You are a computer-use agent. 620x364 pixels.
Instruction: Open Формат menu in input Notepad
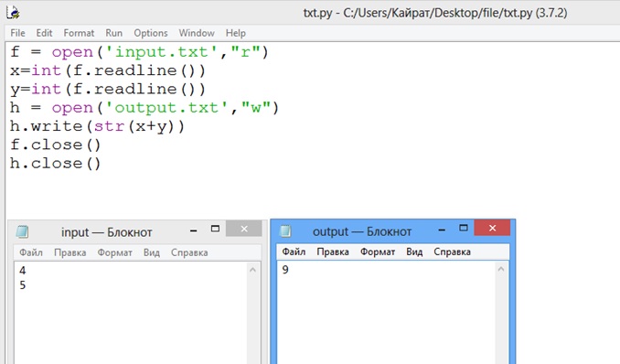pos(114,252)
